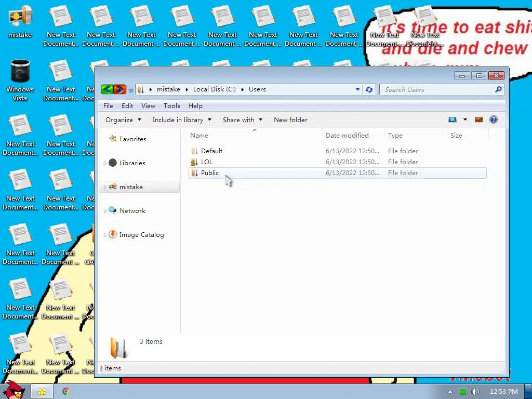Viewport: 532px width, 399px height.
Task: Expand the Image Catalog node
Action: [105, 235]
